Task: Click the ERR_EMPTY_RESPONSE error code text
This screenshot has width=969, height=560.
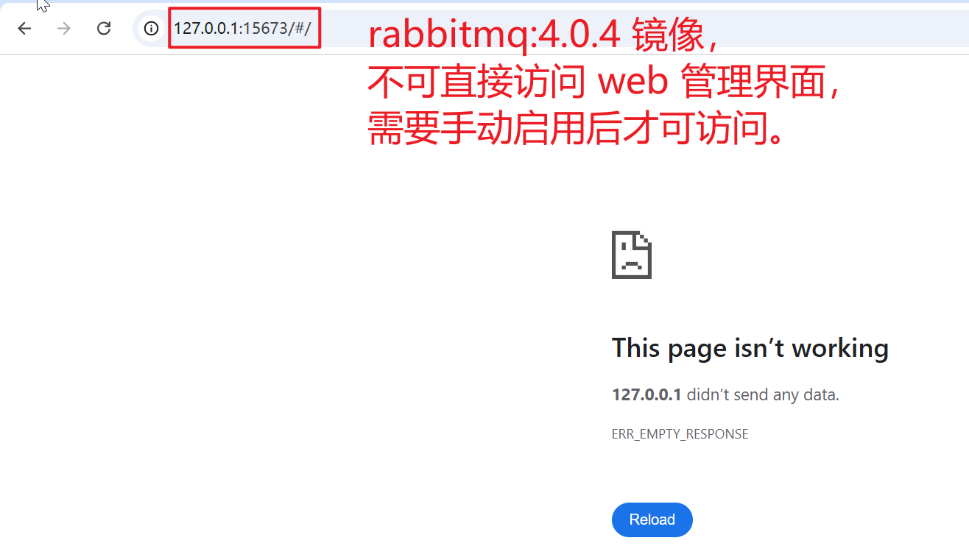Action: (680, 434)
